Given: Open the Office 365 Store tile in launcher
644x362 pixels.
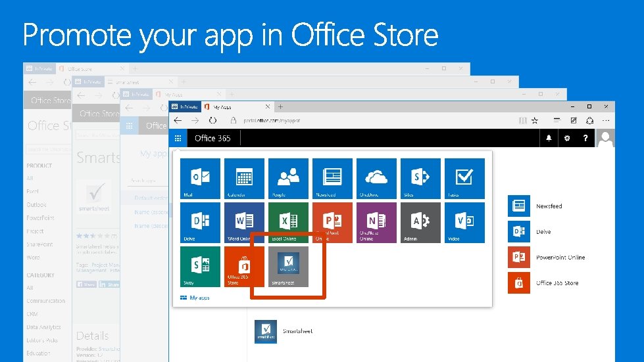Looking at the screenshot, I should tap(244, 267).
